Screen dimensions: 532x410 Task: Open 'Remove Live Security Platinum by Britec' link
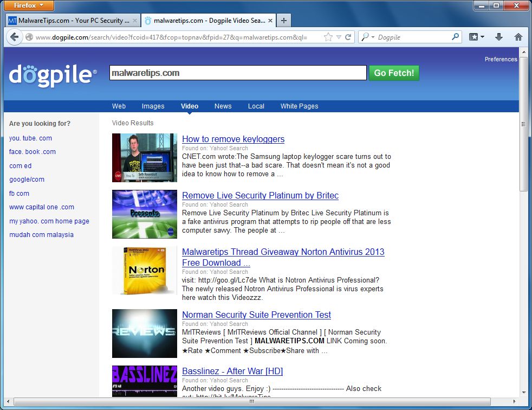pos(260,195)
